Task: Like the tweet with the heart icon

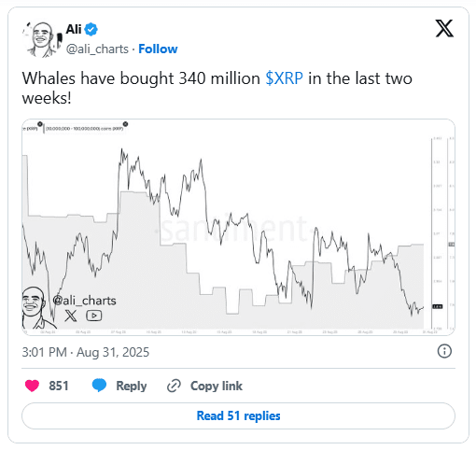Action: (32, 386)
